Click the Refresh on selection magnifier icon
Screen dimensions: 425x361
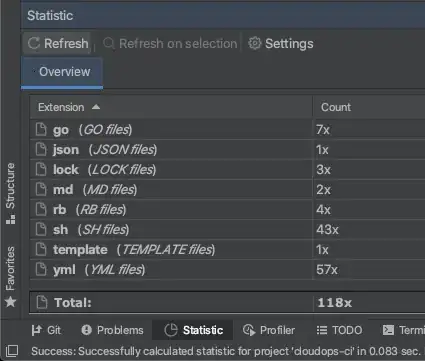coord(109,43)
